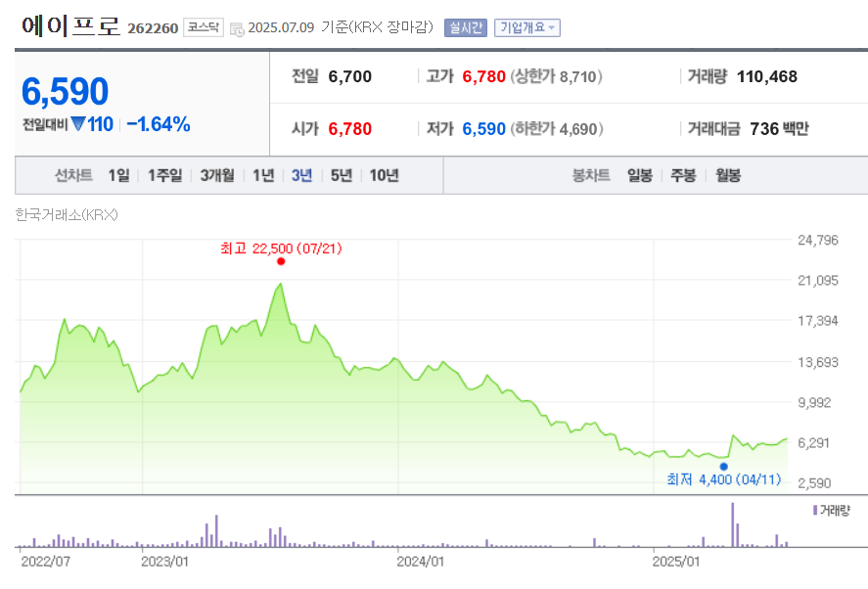The width and height of the screenshot is (868, 589).
Task: Select the 10년 line chart tab
Action: coord(385,175)
